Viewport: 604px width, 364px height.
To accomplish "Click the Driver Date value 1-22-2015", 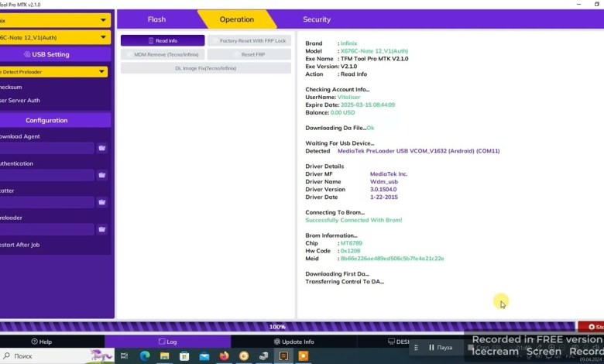I will [x=384, y=197].
